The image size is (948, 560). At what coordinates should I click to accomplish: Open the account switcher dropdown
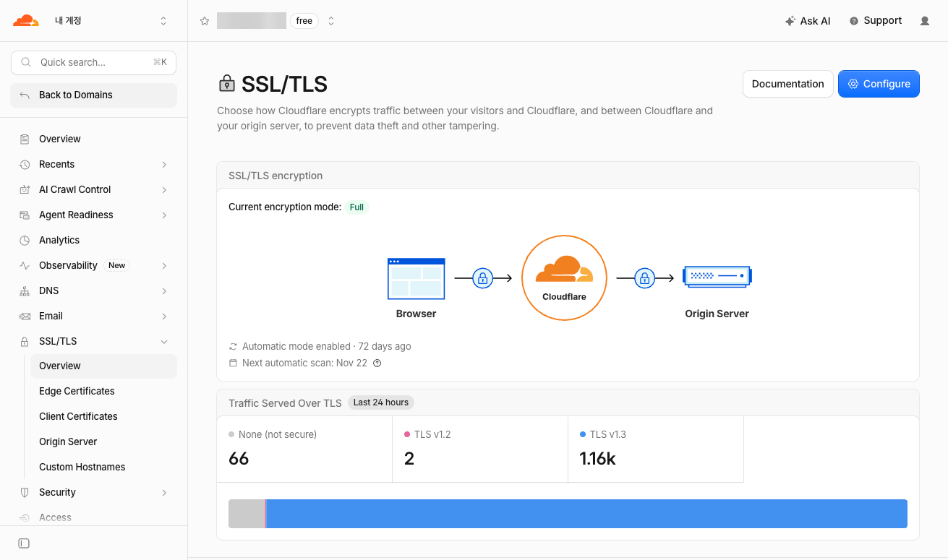coord(163,21)
